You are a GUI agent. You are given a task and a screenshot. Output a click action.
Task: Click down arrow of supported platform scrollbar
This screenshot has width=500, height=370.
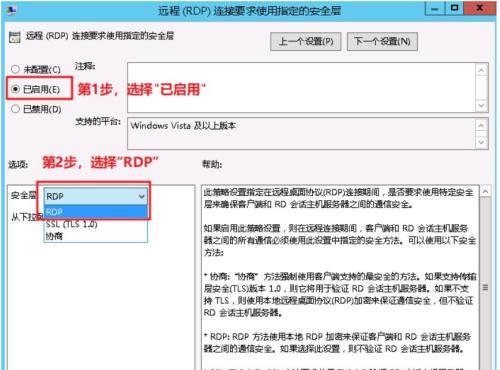click(481, 142)
